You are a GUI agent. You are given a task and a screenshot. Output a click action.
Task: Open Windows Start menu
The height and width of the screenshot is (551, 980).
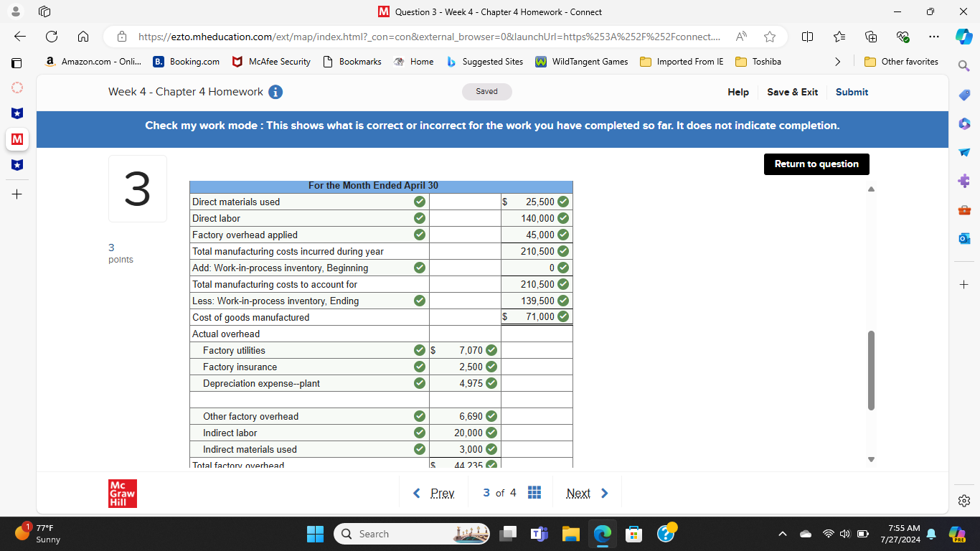(316, 534)
